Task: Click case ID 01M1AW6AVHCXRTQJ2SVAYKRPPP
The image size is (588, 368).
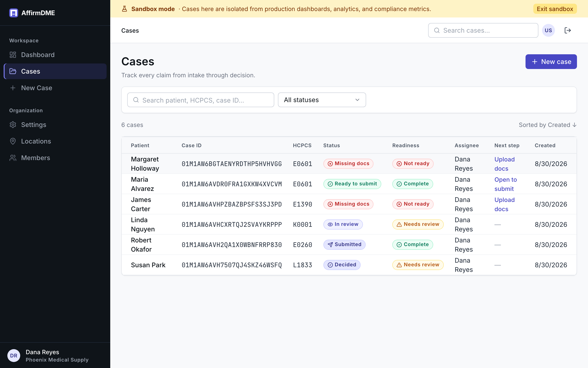Action: [232, 224]
